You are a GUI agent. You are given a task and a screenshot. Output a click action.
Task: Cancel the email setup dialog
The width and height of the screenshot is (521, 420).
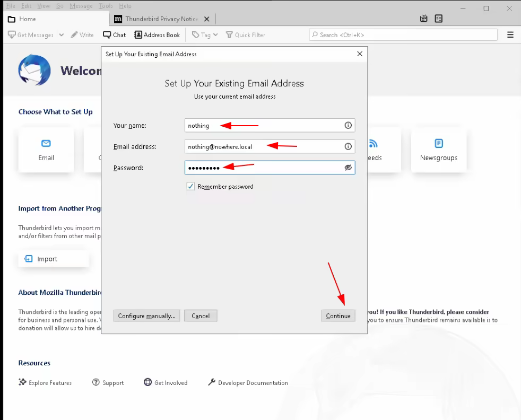coord(201,316)
